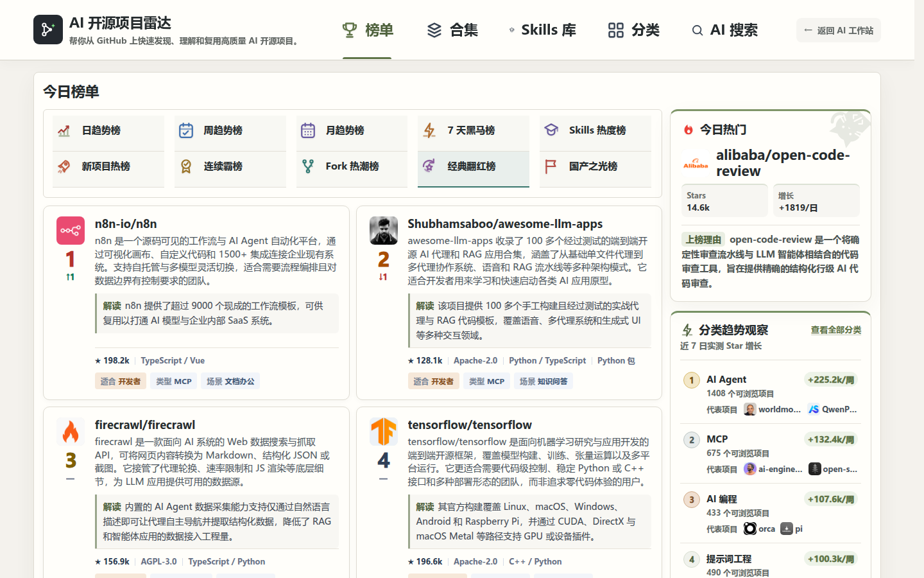Click the orca project icon
The height and width of the screenshot is (578, 924).
(749, 529)
